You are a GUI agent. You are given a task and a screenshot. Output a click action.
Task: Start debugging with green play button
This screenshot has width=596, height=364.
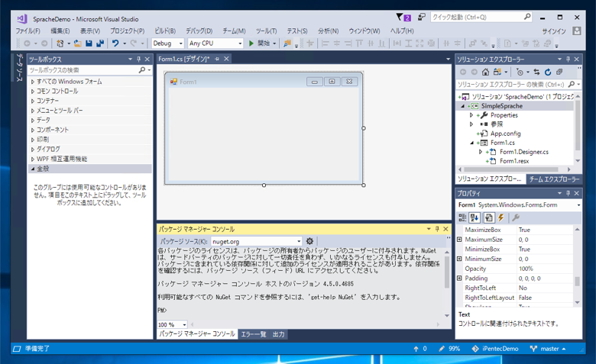(x=251, y=43)
